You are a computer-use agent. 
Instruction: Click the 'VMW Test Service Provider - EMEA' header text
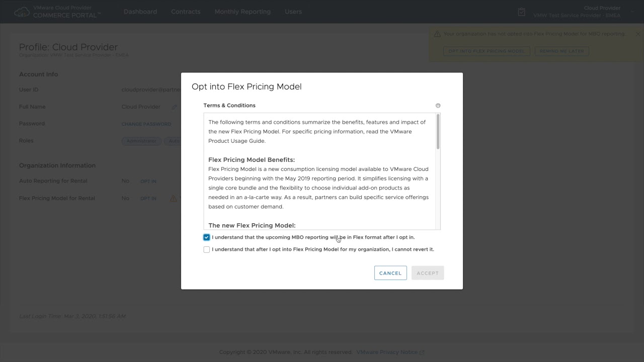(x=577, y=16)
